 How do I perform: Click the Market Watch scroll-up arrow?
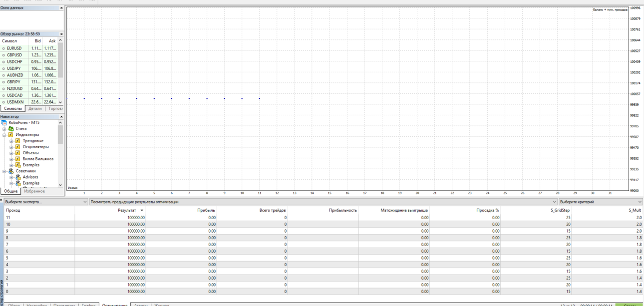pos(61,40)
